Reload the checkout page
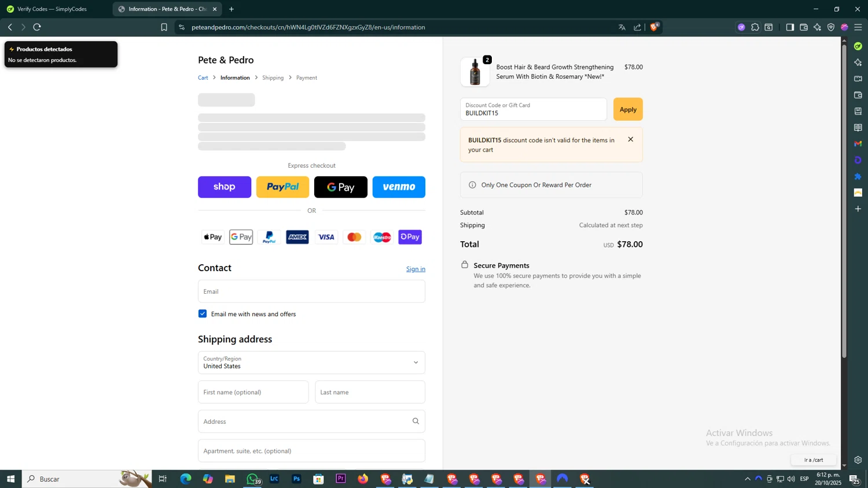This screenshot has width=868, height=488. 37,27
